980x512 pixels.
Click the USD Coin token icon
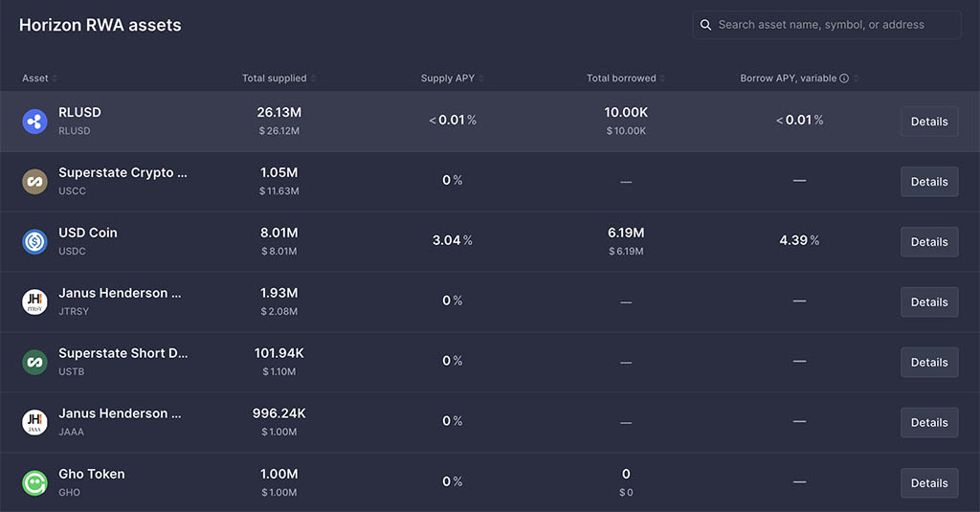click(35, 242)
